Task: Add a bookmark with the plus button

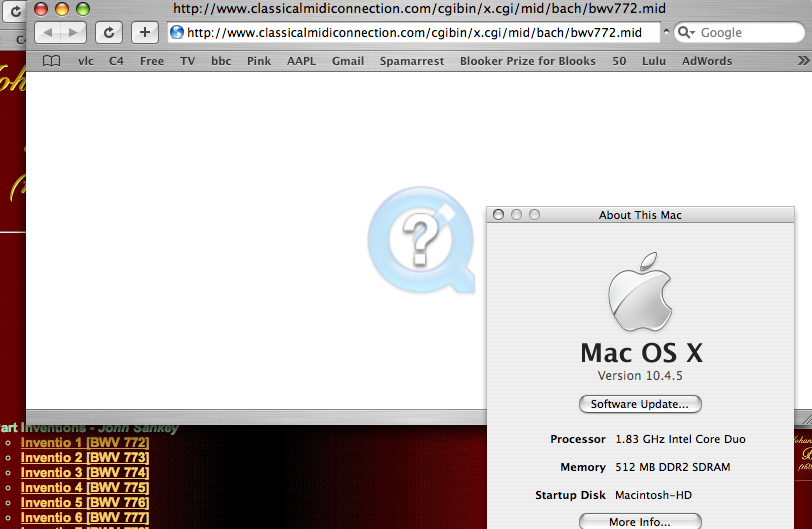Action: pyautogui.click(x=144, y=33)
